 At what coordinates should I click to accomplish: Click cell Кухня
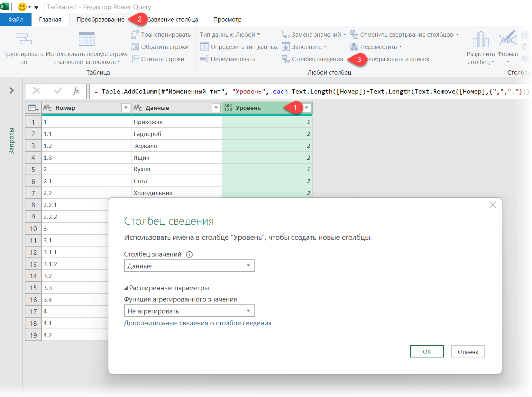(x=177, y=169)
